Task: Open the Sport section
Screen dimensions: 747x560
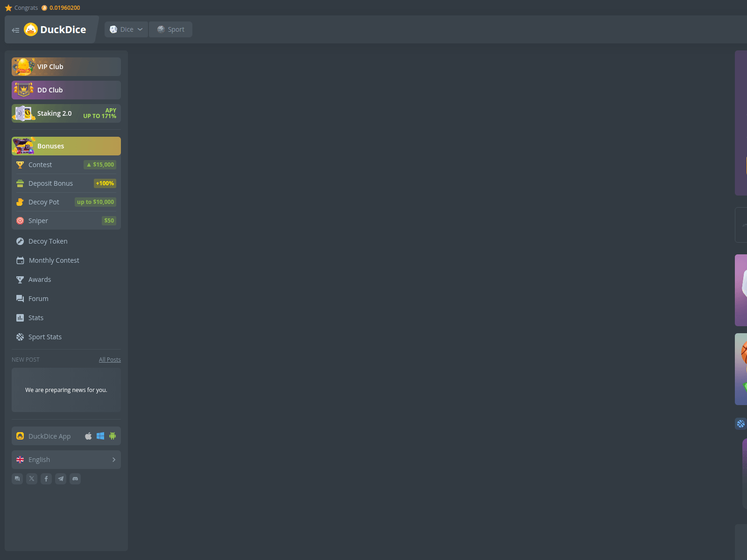Action: [x=170, y=29]
